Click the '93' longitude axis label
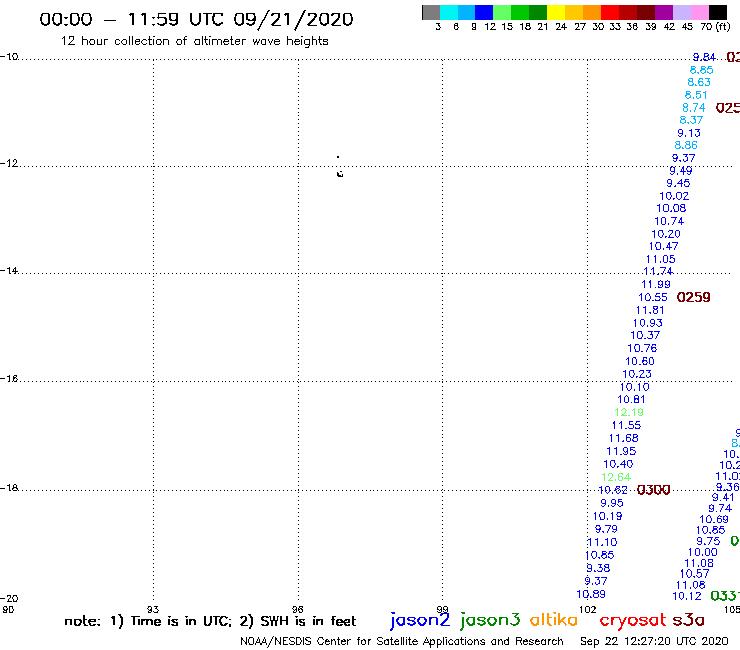This screenshot has width=740, height=650. [153, 609]
